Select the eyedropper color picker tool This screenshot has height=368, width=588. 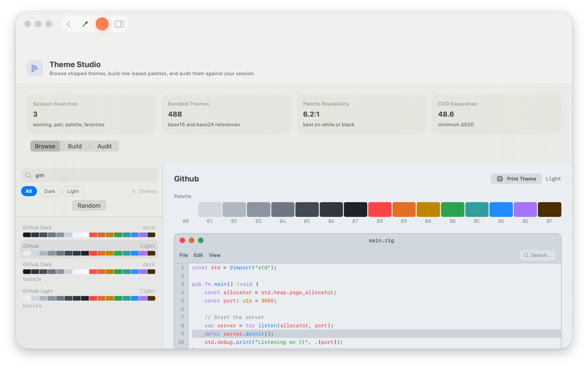[85, 24]
